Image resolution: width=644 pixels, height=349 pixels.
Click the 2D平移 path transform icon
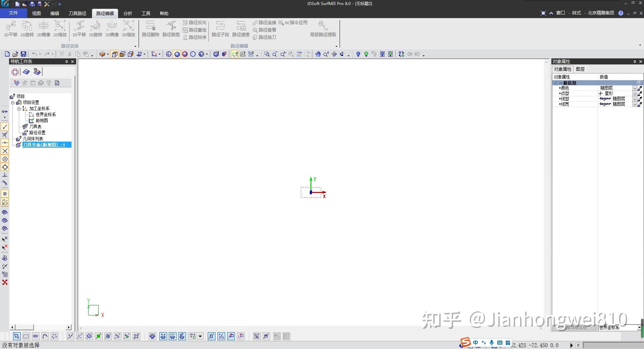click(x=11, y=29)
